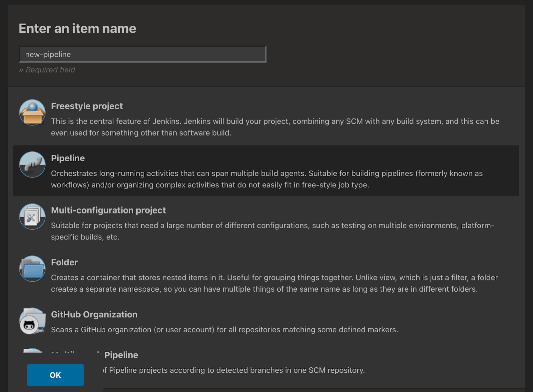Select the Pipeline item type title

point(68,158)
